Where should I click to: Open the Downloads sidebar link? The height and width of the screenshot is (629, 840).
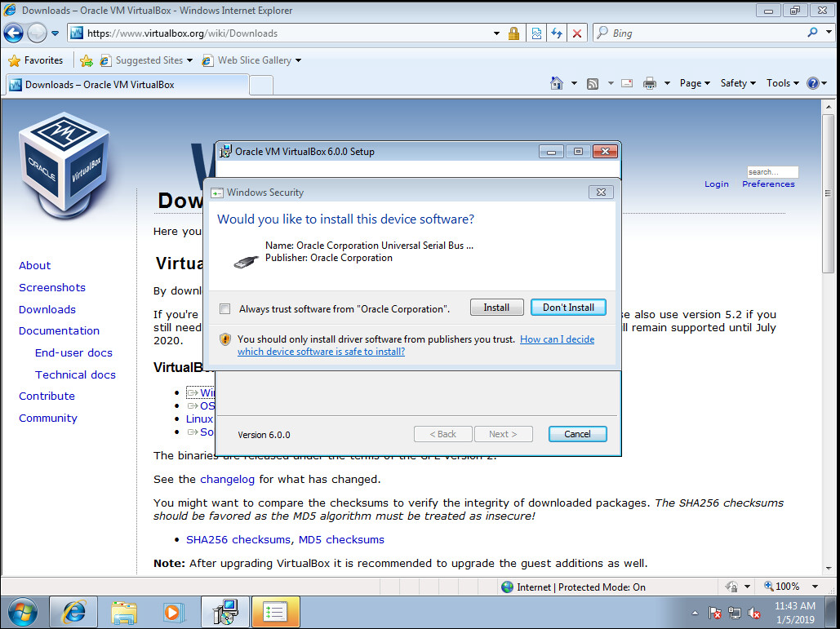47,309
